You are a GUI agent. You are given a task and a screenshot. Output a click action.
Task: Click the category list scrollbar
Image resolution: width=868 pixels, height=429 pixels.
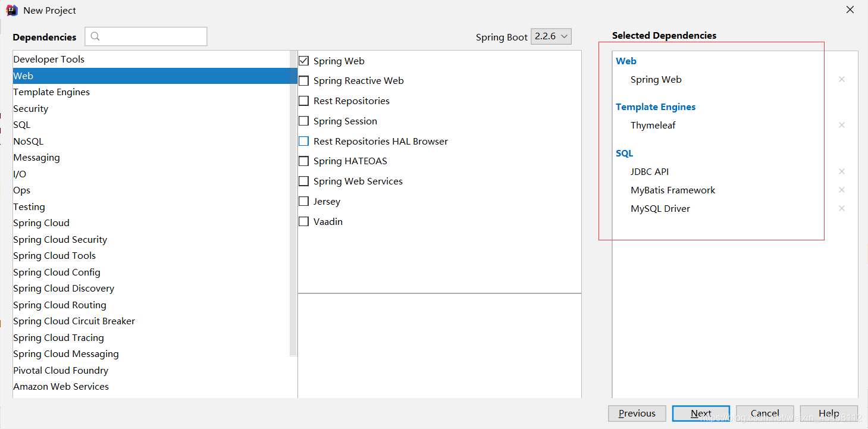293,203
